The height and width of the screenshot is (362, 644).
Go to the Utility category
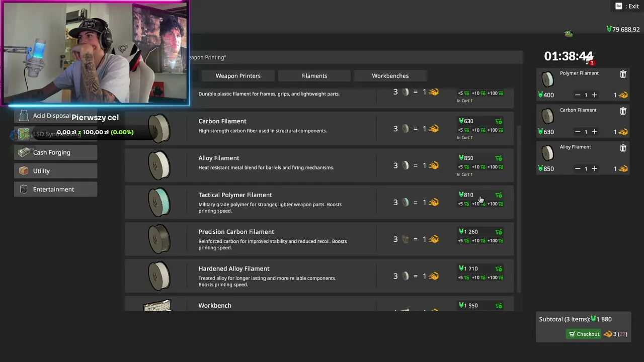55,171
